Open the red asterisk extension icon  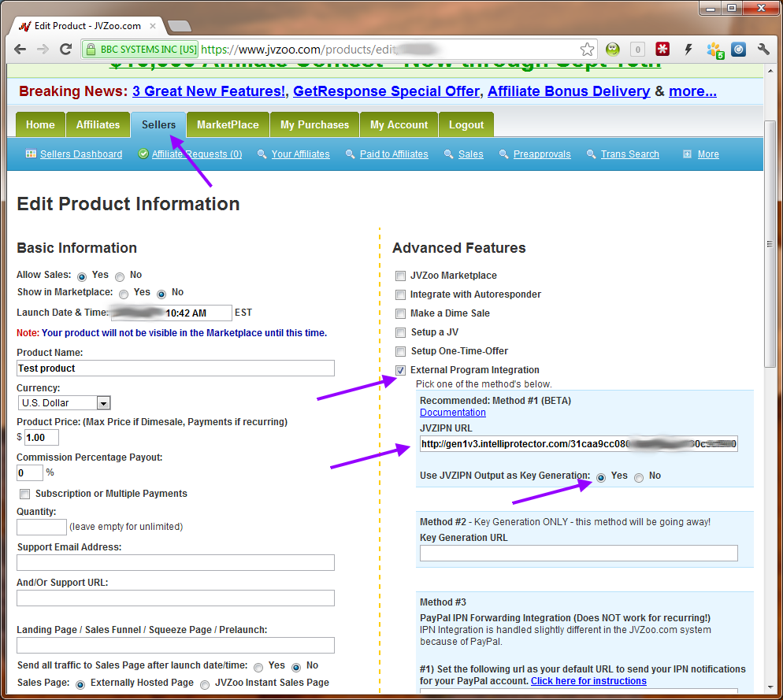coord(662,49)
